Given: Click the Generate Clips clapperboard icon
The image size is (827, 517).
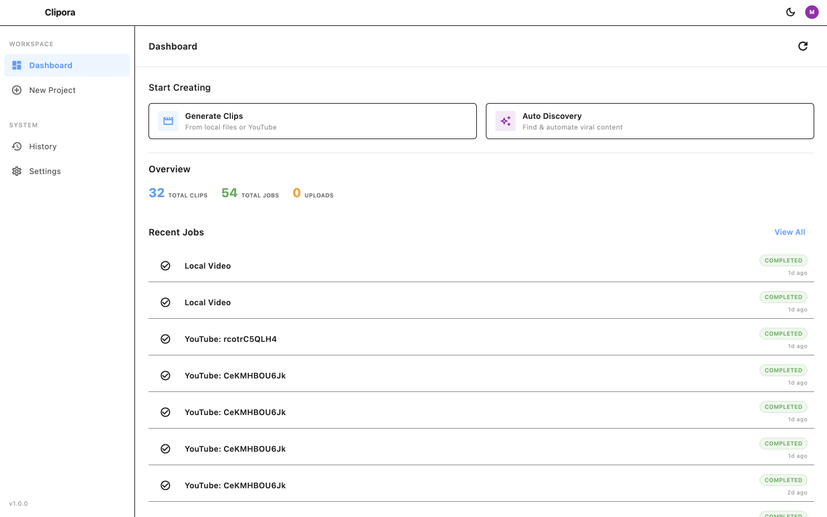Looking at the screenshot, I should click(168, 121).
